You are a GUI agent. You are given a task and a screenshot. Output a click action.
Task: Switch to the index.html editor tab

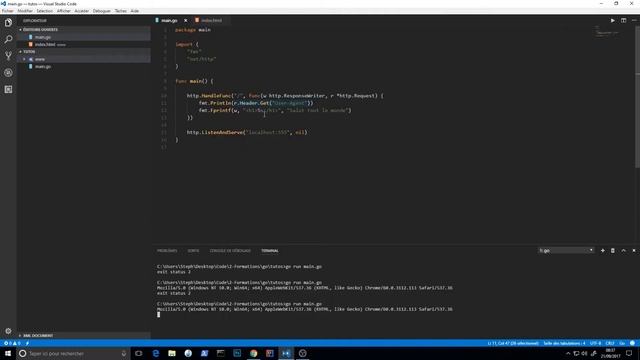[211, 20]
